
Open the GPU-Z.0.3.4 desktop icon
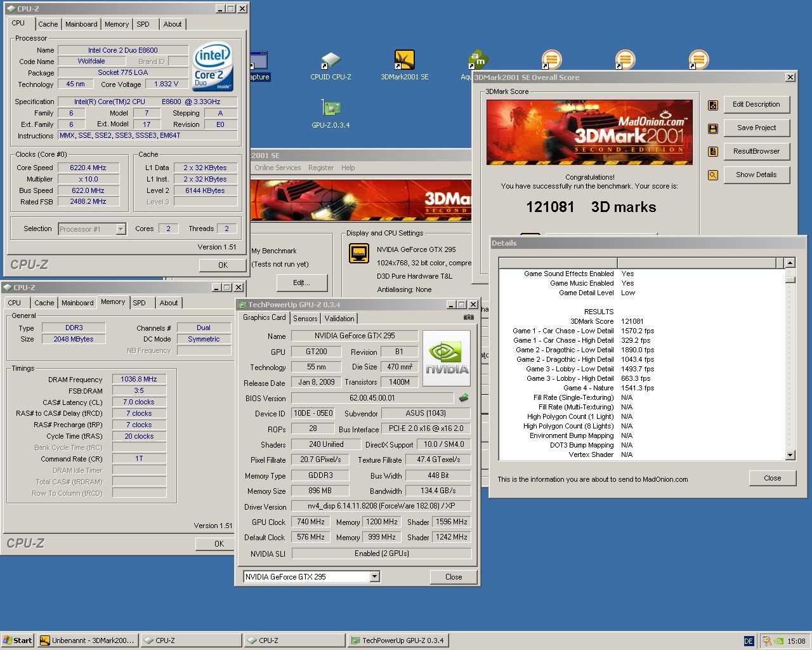(331, 114)
